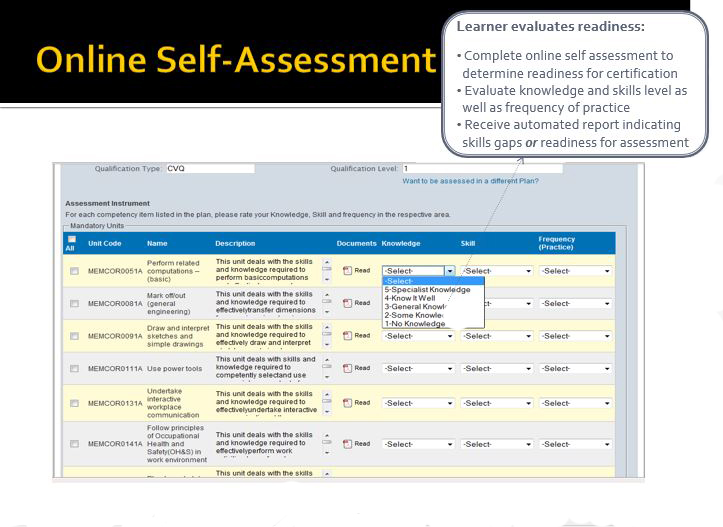Open Skill dropdown for MEMCOR0131A

click(497, 403)
